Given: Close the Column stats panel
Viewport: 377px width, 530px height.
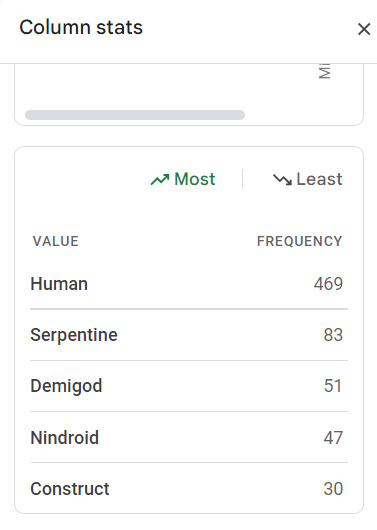Looking at the screenshot, I should pyautogui.click(x=364, y=29).
